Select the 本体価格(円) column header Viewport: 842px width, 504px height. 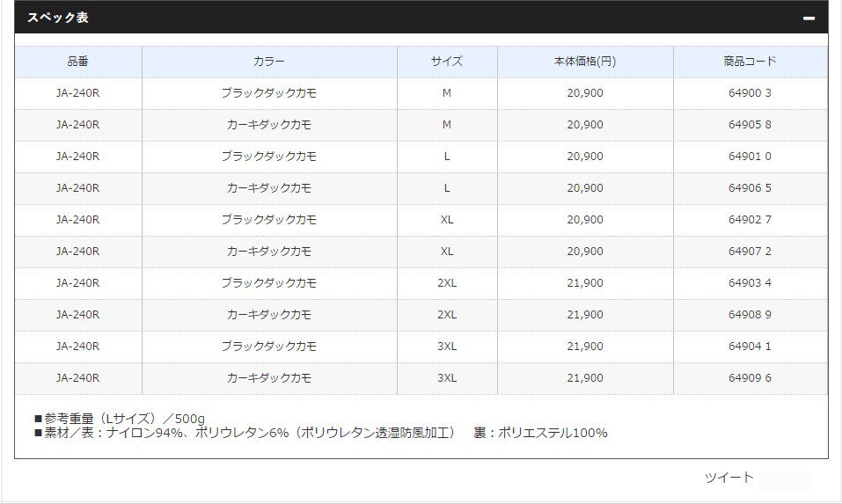[x=585, y=62]
